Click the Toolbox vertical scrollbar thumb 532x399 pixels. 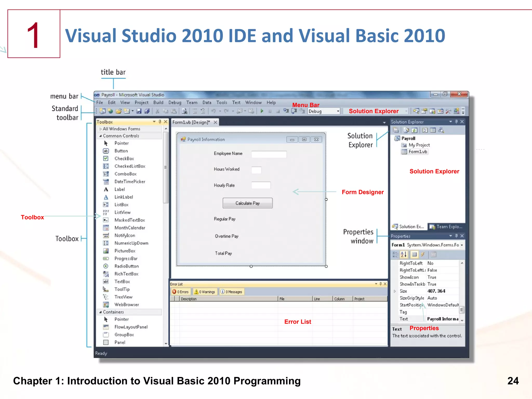(165, 168)
